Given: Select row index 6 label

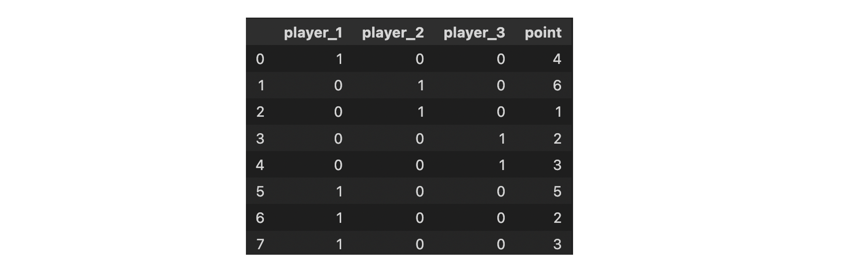Looking at the screenshot, I should pyautogui.click(x=260, y=218).
